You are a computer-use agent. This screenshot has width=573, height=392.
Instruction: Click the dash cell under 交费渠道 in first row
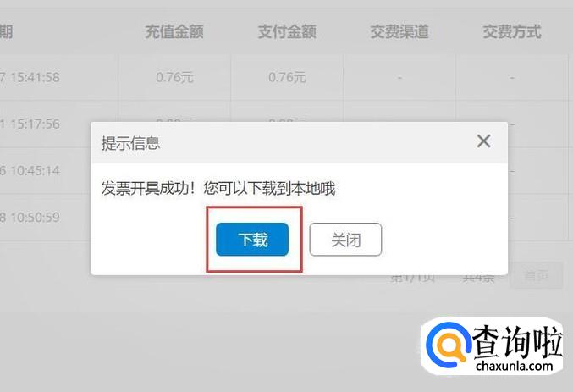click(x=399, y=78)
